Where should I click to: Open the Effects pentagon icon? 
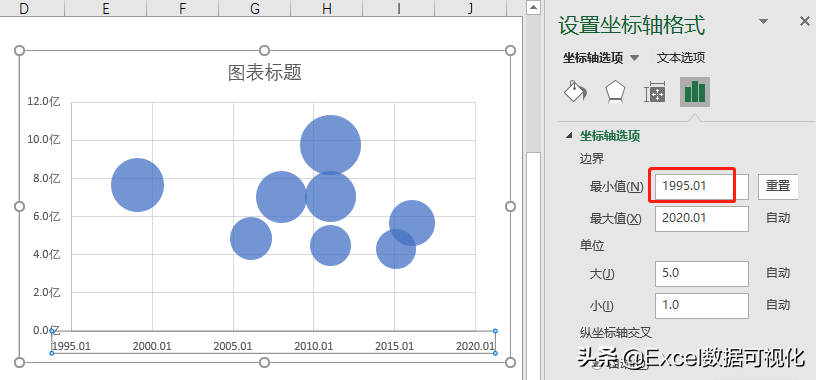pyautogui.click(x=615, y=92)
